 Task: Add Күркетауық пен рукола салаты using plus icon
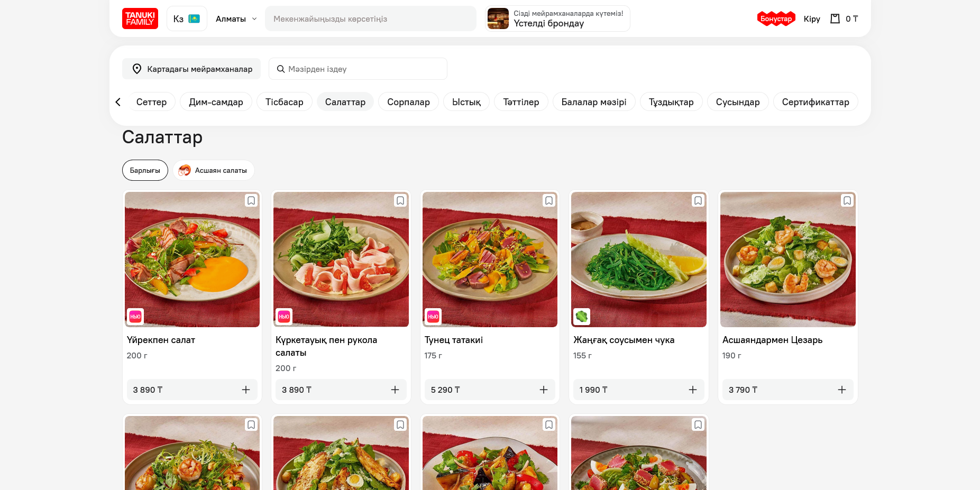click(x=395, y=390)
